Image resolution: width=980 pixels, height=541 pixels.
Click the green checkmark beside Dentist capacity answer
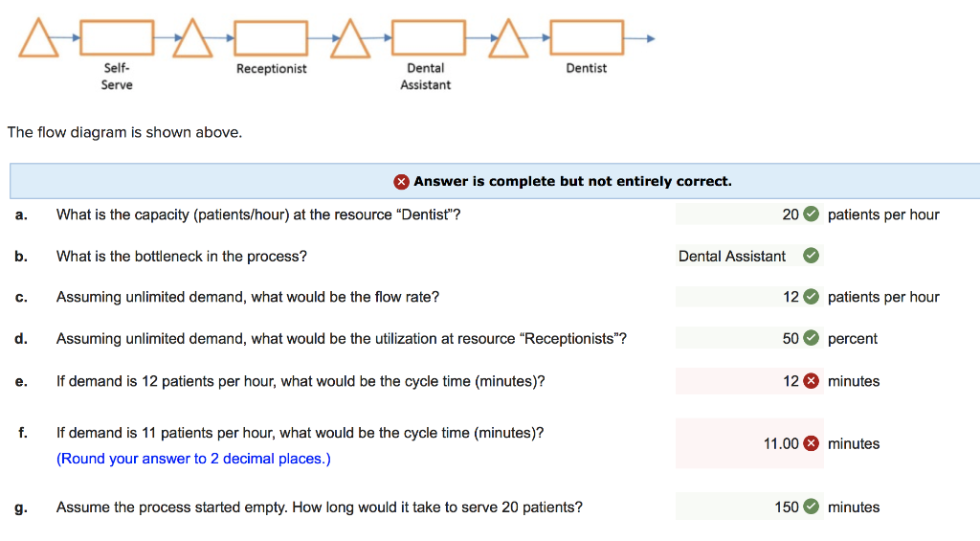point(811,214)
